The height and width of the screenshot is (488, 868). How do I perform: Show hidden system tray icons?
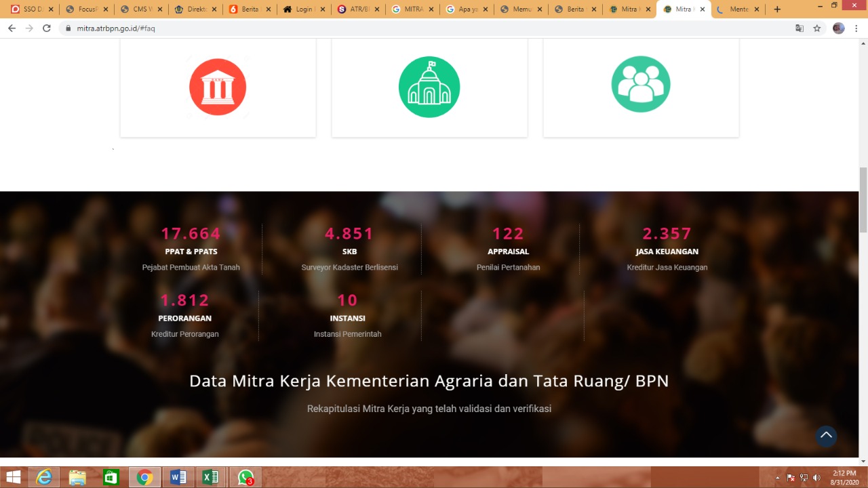pos(778,477)
